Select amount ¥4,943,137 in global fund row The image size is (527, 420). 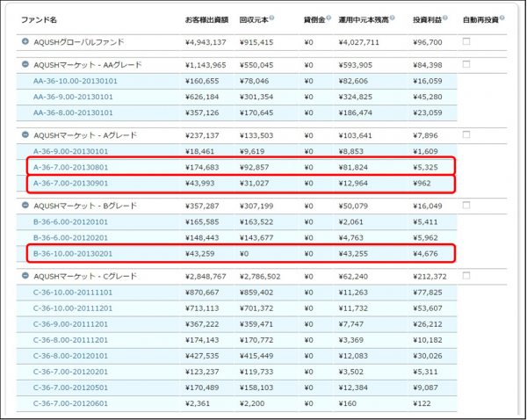206,42
